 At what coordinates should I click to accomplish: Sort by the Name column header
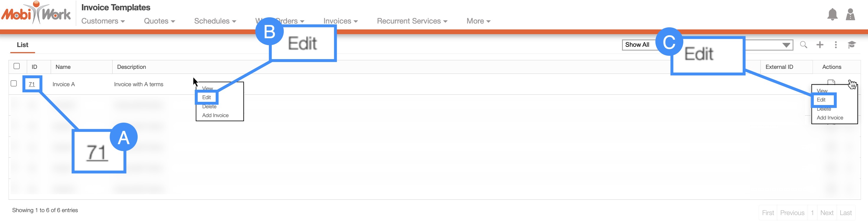click(63, 67)
